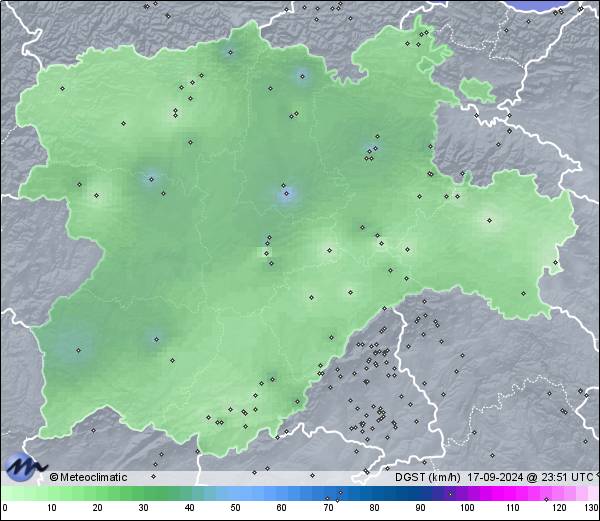600x521 pixels.
Task: Click the date 17-09-2024
Action: [496, 477]
